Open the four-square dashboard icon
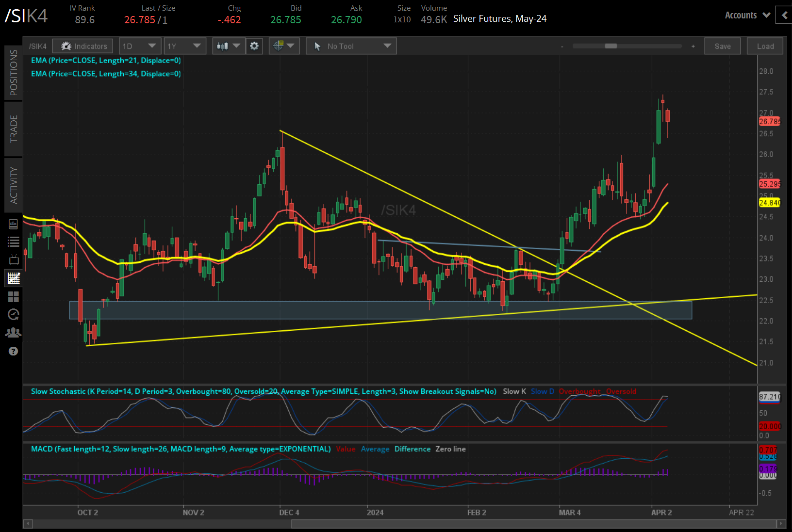792x532 pixels. (14, 296)
